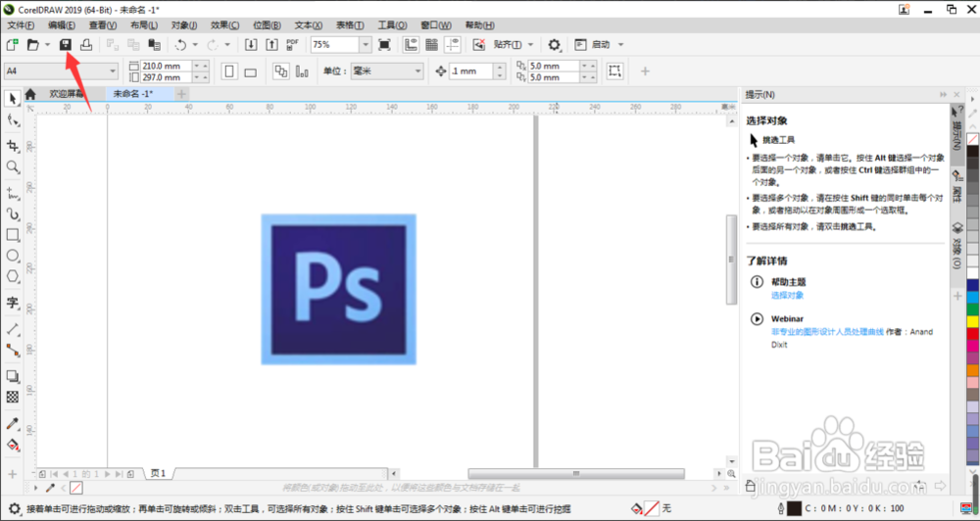This screenshot has width=980, height=521.
Task: Switch to the 欢迎屏幕 tab
Action: (67, 94)
